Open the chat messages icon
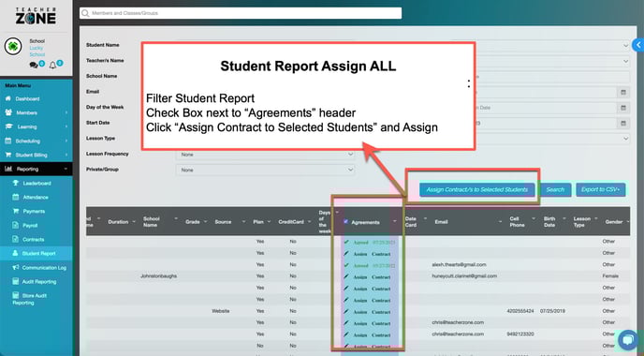Viewport: 644px width, 356px height. click(34, 65)
